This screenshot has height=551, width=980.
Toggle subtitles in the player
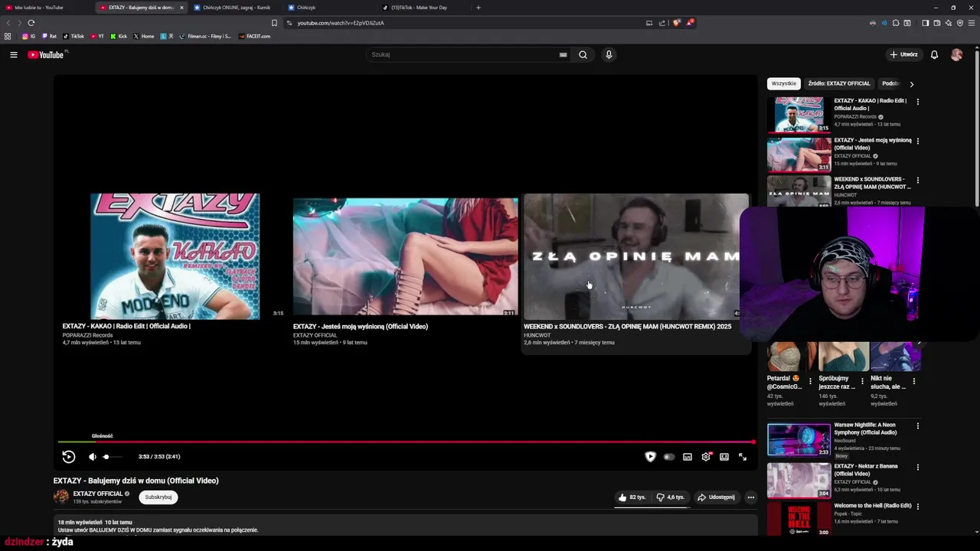click(x=688, y=457)
